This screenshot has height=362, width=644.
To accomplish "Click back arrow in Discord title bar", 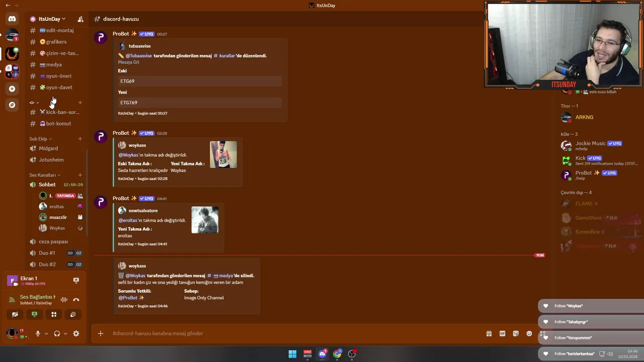I will tap(8, 5).
